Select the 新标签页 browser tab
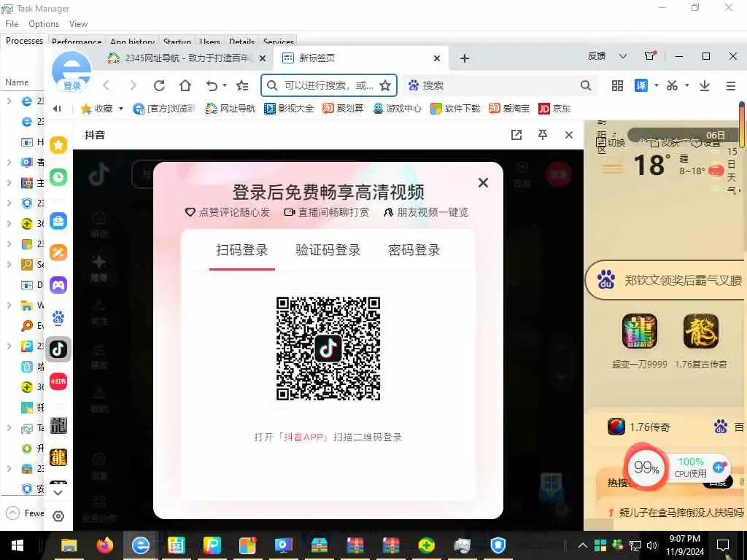The width and height of the screenshot is (747, 560). point(361,58)
